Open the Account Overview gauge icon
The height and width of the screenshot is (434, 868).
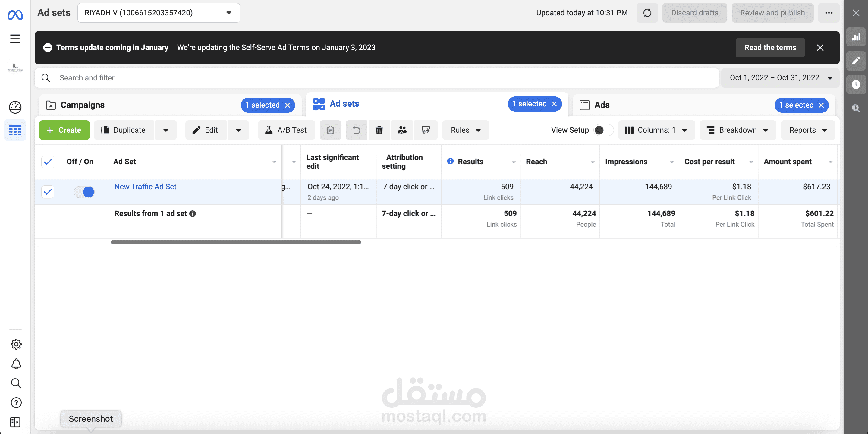point(15,107)
